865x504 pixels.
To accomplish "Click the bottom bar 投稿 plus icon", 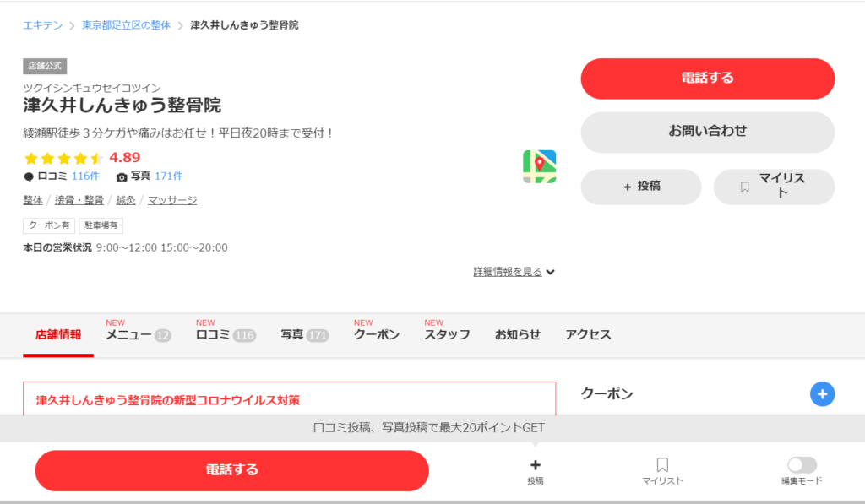I will 535,465.
